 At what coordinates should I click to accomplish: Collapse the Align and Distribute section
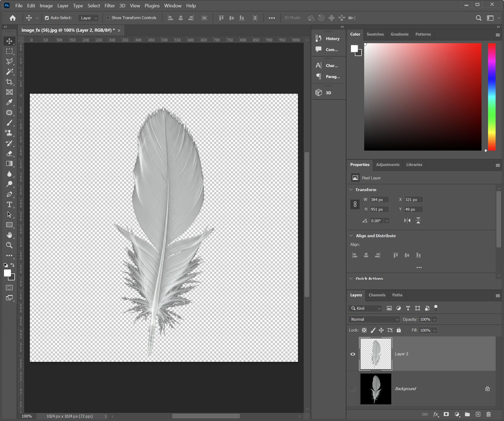tap(351, 236)
